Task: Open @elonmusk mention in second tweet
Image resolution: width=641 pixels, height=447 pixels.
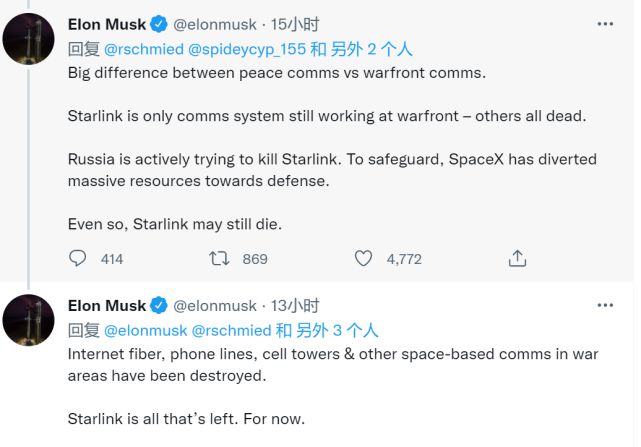Action: point(145,330)
